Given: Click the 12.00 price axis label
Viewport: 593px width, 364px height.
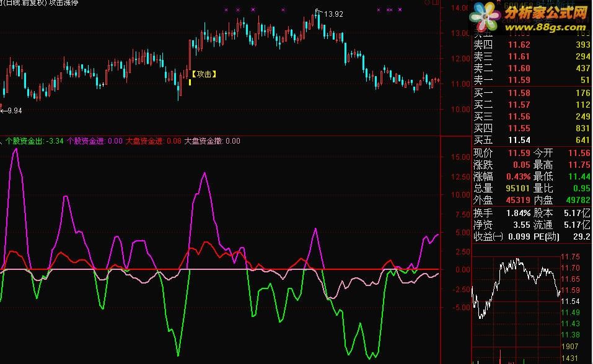Looking at the screenshot, I should tap(460, 59).
